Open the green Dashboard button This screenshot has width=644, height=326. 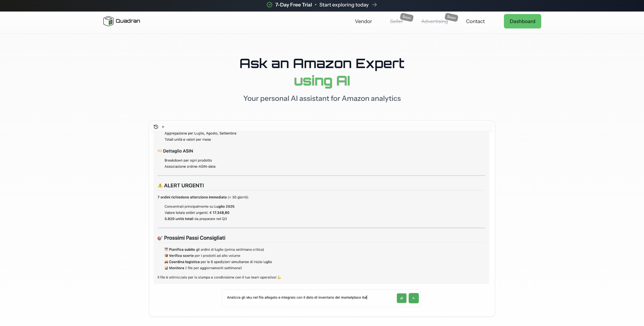point(522,21)
